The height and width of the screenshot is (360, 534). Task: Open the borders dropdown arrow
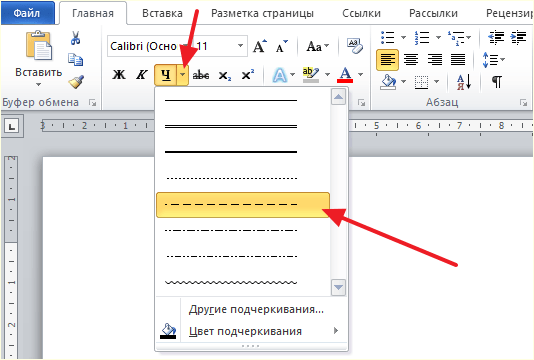click(436, 82)
